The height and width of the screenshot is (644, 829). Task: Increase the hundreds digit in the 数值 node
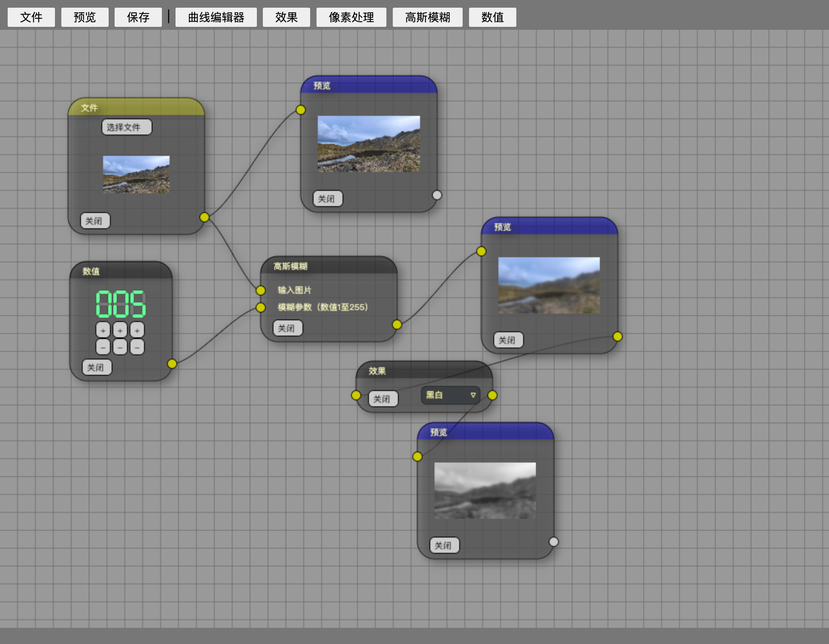coord(103,330)
